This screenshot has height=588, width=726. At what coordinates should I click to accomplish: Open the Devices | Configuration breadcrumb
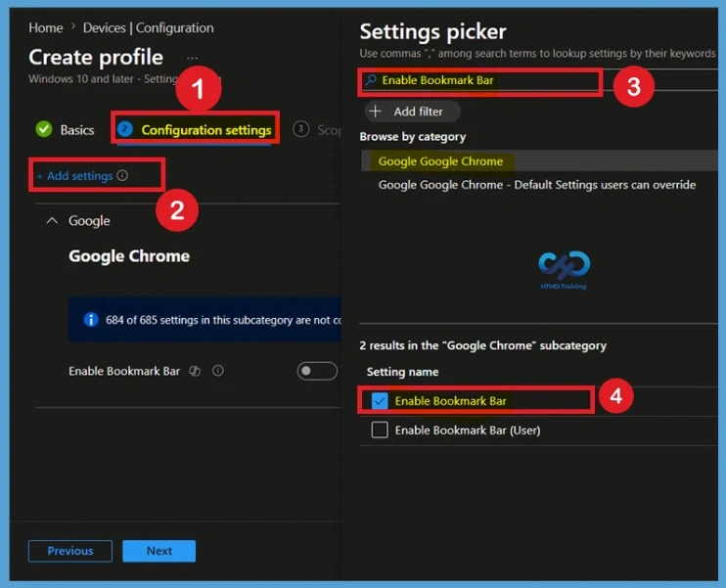(x=148, y=27)
